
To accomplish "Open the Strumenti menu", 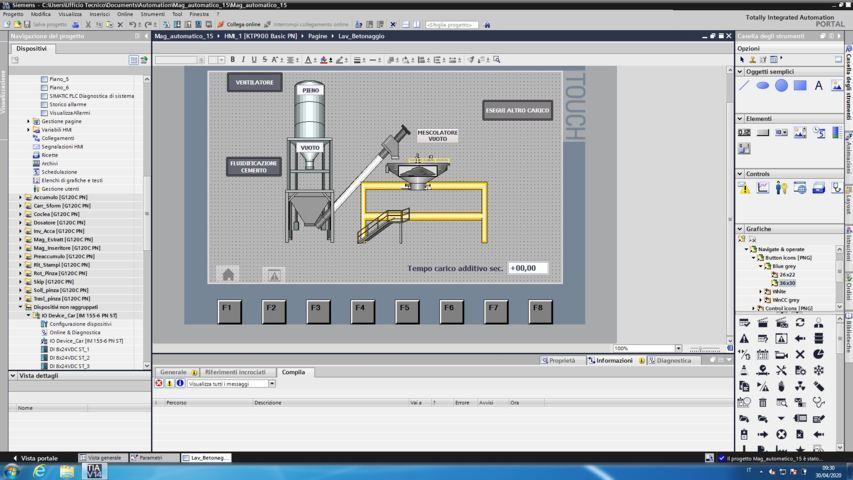I will [x=152, y=15].
